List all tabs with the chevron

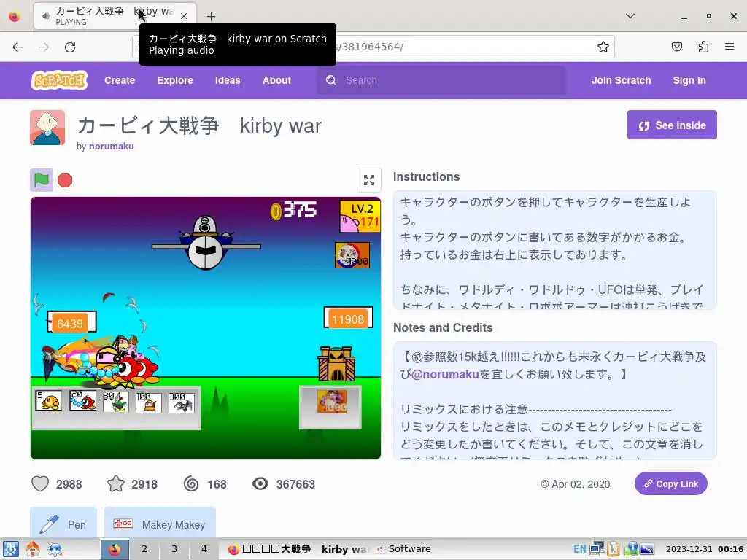coord(630,16)
